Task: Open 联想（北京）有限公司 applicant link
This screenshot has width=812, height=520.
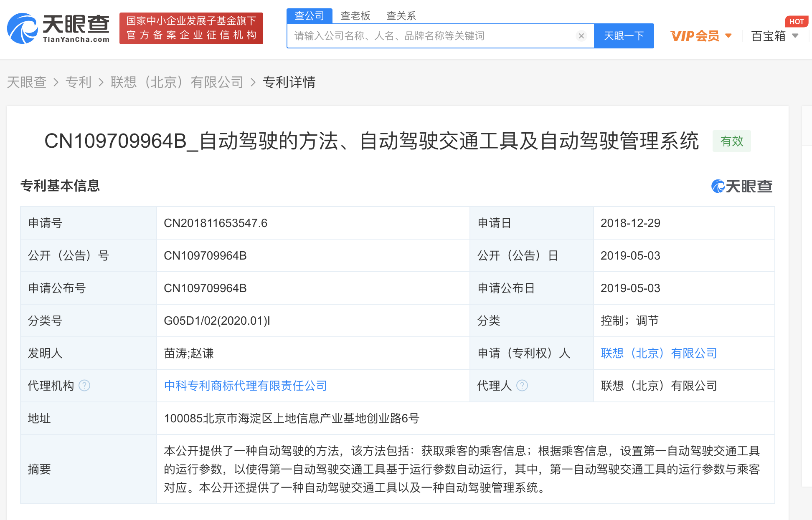Action: 659,353
